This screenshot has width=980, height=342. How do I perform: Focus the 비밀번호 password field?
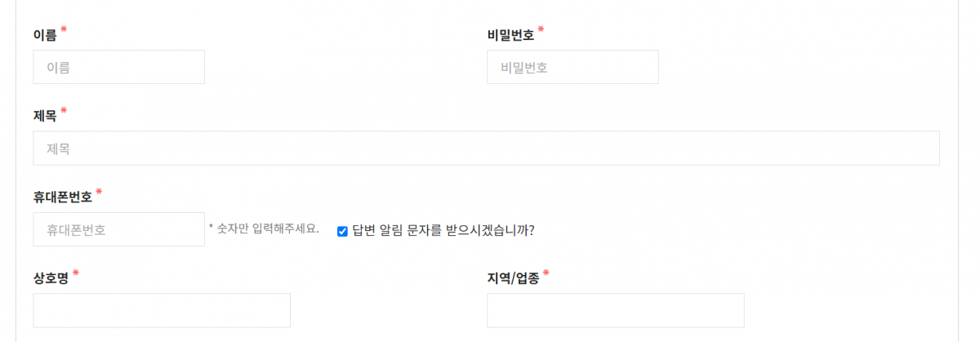pyautogui.click(x=572, y=67)
